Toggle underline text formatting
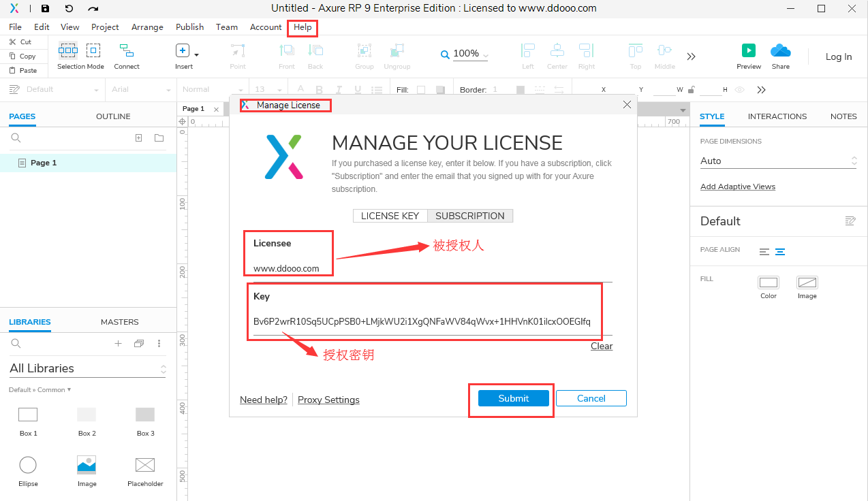The height and width of the screenshot is (501, 868). [356, 89]
